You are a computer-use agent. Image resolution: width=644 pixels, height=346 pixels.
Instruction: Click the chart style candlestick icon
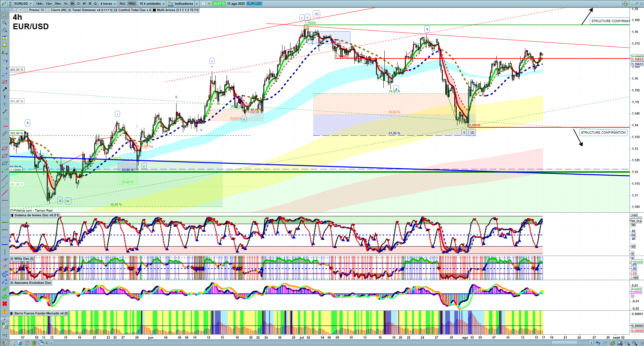coord(5,4)
